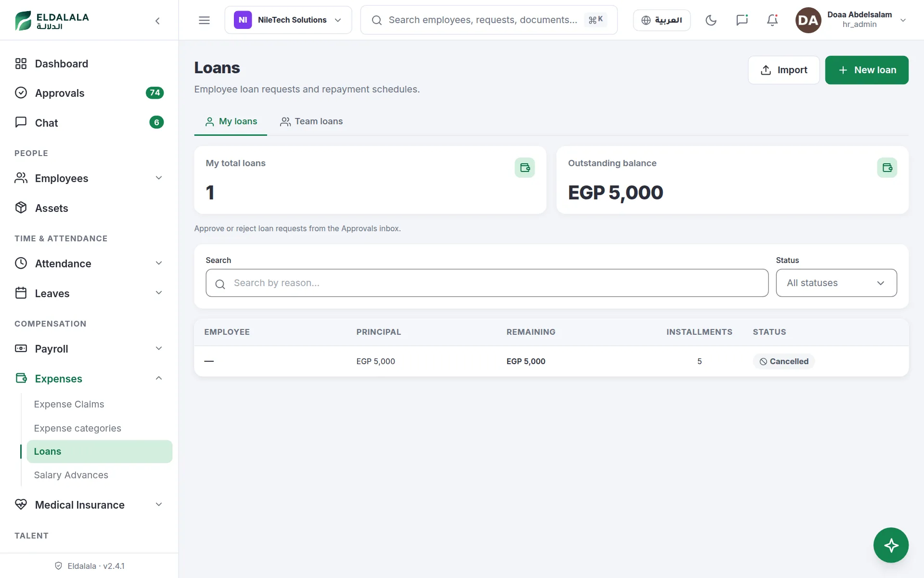Collapse the Expenses menu

click(89, 379)
